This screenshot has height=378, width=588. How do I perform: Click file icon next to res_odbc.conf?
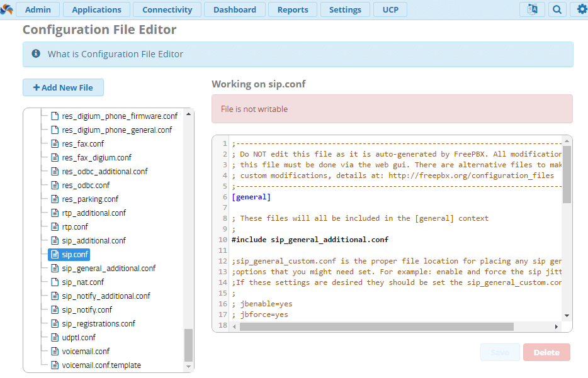click(x=55, y=186)
